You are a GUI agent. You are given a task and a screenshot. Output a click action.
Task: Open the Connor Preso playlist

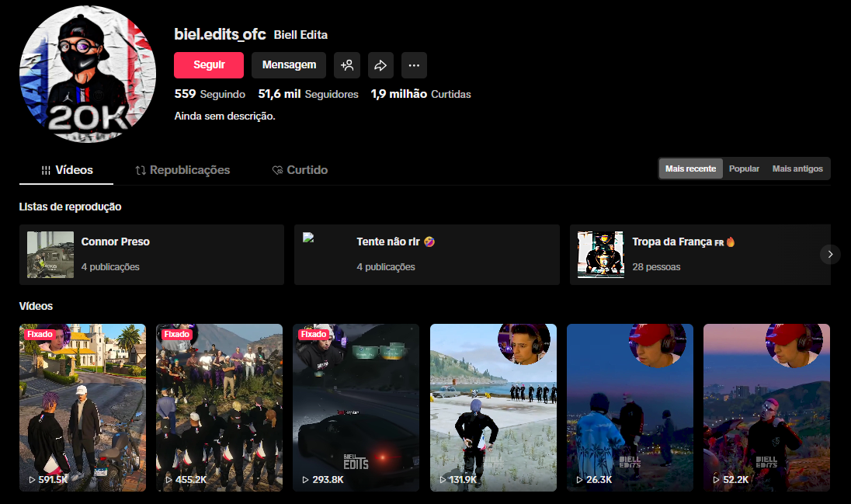tap(152, 255)
